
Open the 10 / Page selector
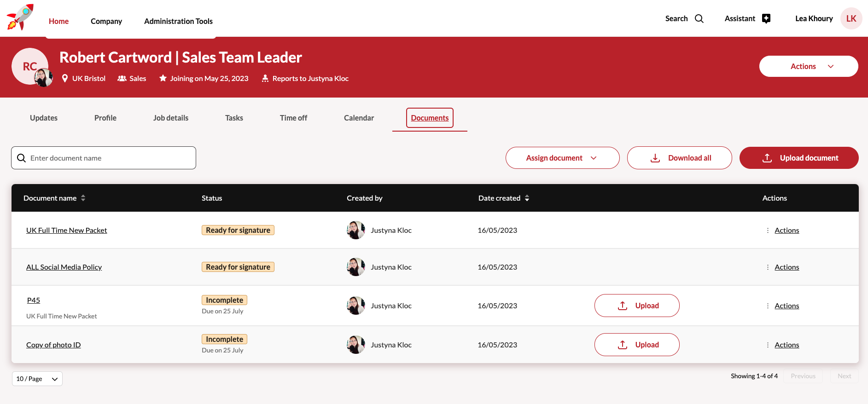tap(37, 379)
